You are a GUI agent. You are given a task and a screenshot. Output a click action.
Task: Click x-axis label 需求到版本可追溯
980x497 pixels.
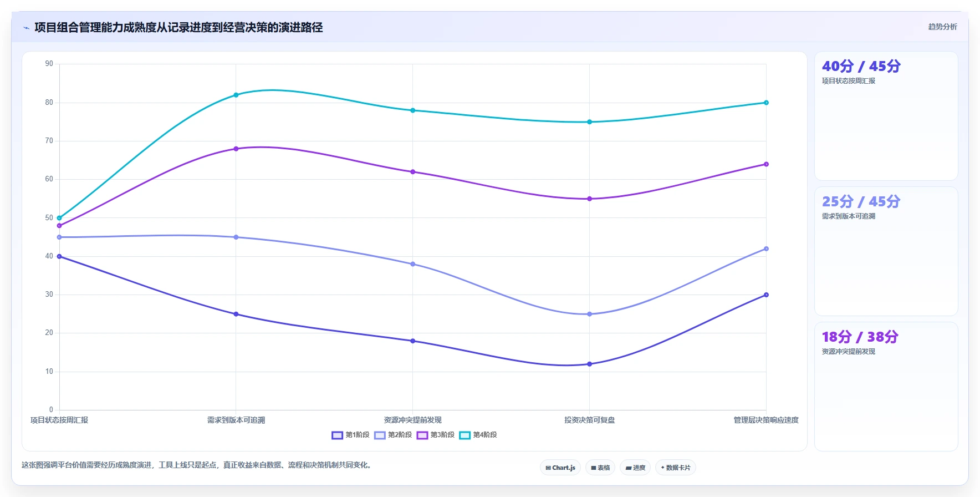pos(236,420)
